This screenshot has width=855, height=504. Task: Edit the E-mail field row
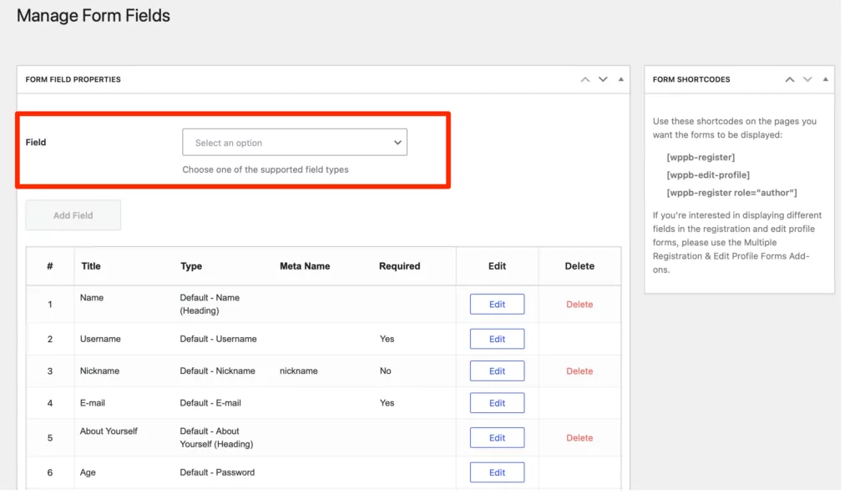(x=498, y=403)
